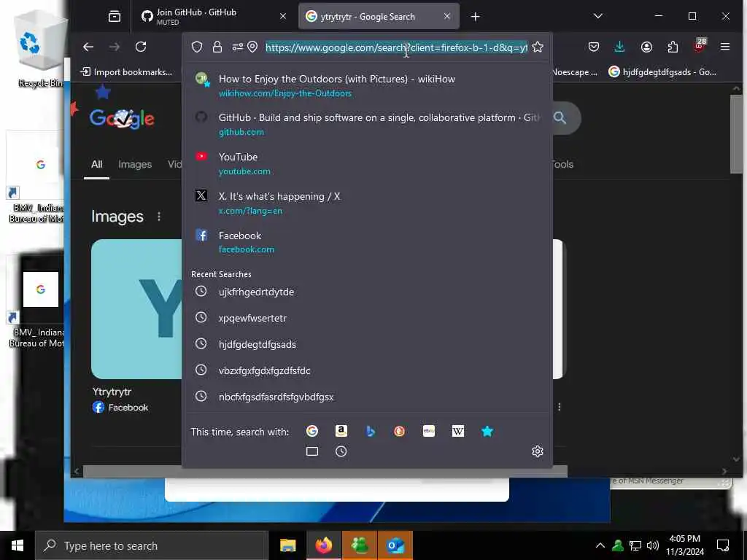The width and height of the screenshot is (747, 560).
Task: Open the Firefox downloads panel
Action: click(619, 47)
